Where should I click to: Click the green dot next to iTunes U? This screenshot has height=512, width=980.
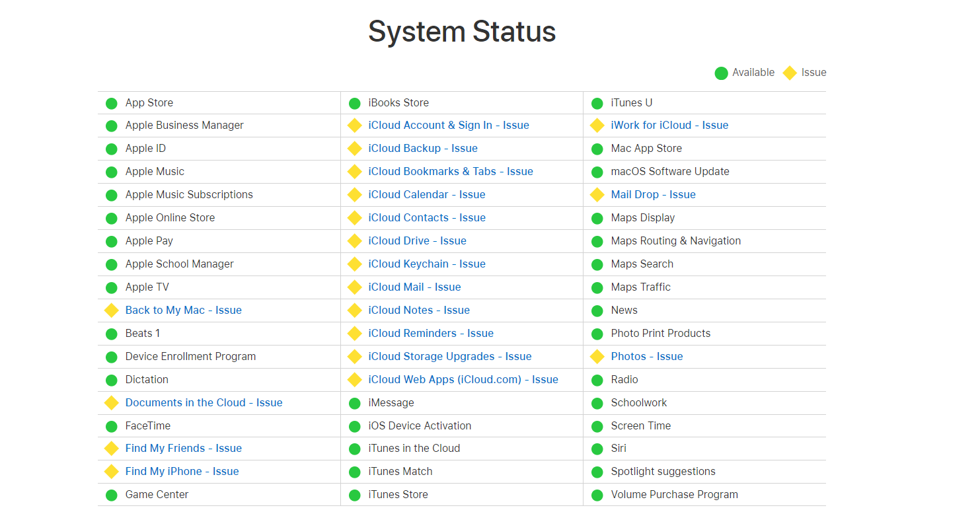597,103
